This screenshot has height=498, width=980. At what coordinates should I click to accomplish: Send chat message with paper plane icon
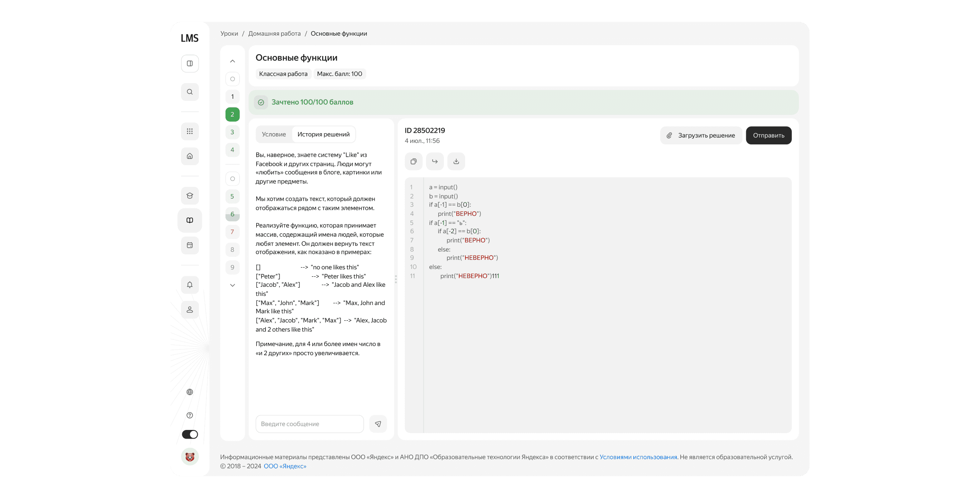(x=378, y=424)
